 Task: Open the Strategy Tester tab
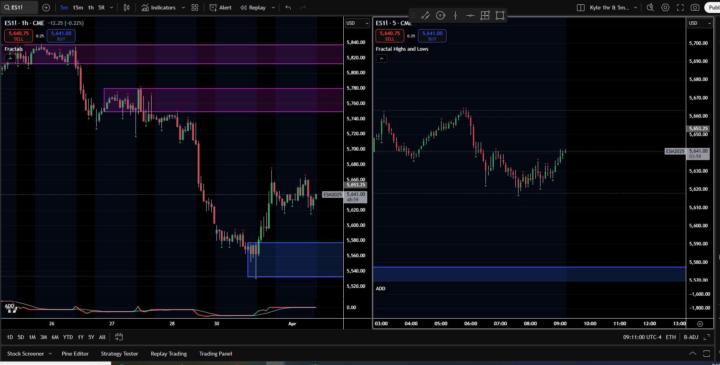[119, 354]
